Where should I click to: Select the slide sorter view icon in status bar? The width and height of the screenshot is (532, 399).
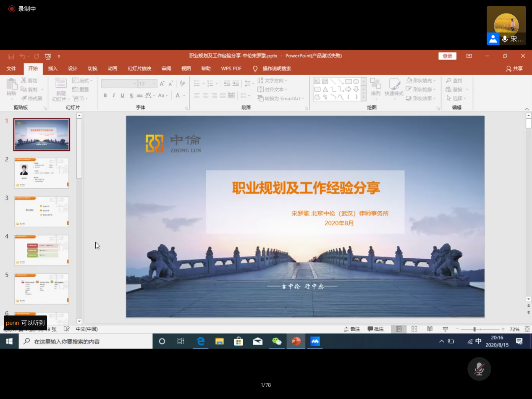[414, 329]
